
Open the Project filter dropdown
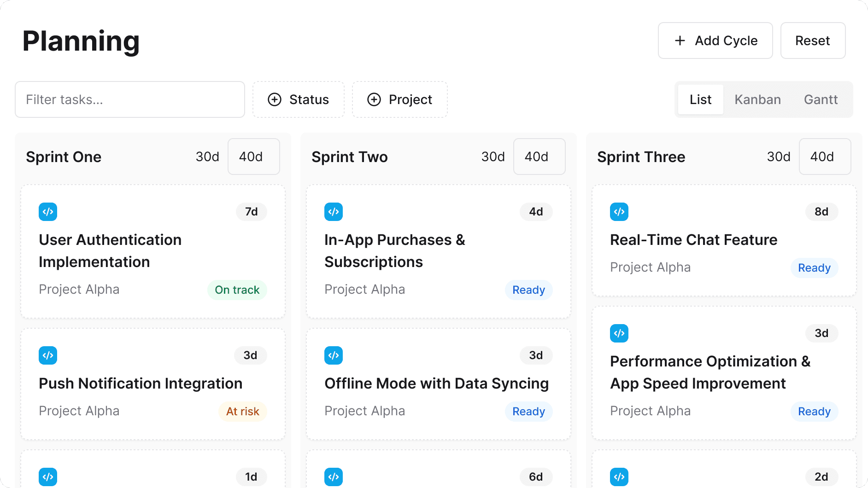pyautogui.click(x=400, y=99)
